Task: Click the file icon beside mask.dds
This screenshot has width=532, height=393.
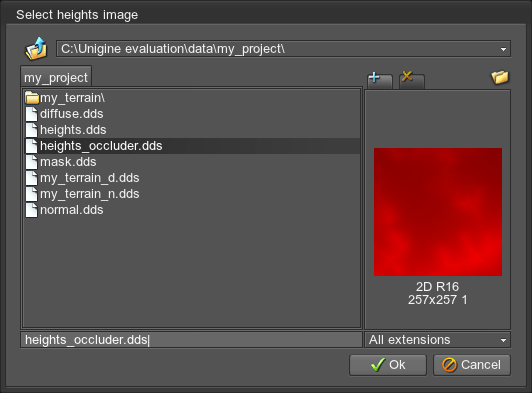Action: (x=32, y=162)
